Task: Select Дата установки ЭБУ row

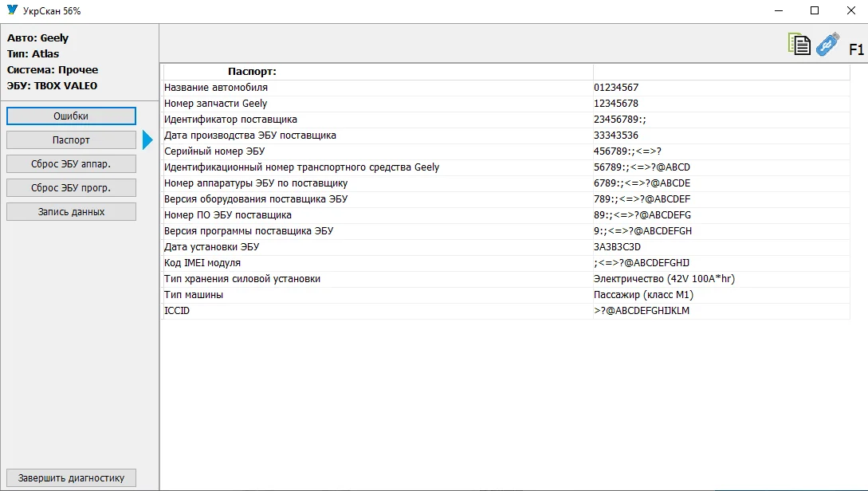Action: [506, 247]
